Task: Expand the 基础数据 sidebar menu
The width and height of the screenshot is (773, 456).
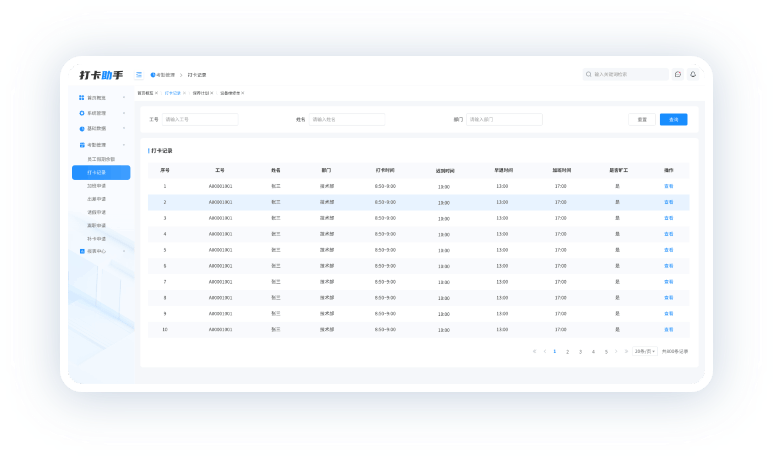Action: (123, 129)
